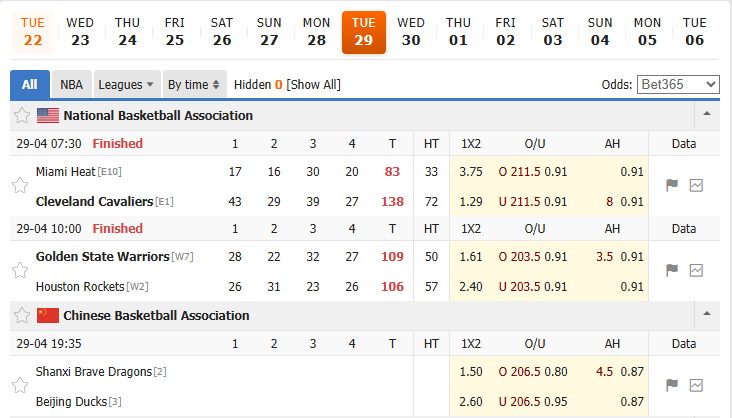Open flag icon for Shanxi-Beijing game
The image size is (732, 418).
tap(672, 385)
